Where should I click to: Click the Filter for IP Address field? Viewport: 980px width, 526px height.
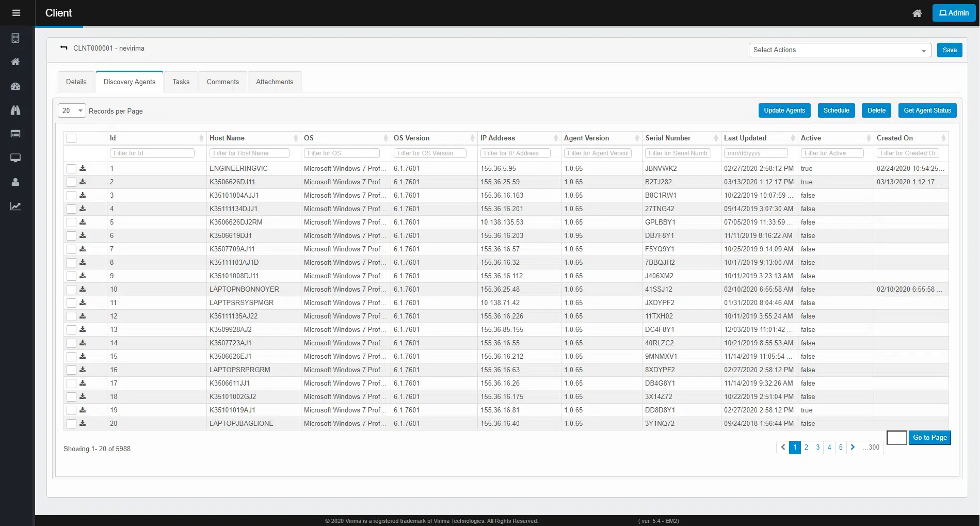[515, 153]
